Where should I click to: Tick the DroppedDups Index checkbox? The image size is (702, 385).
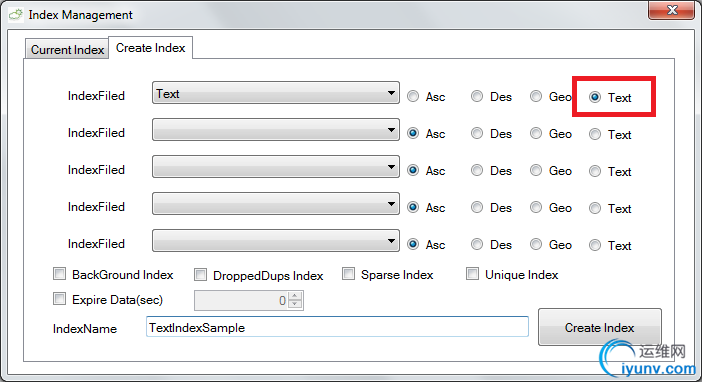(x=201, y=274)
